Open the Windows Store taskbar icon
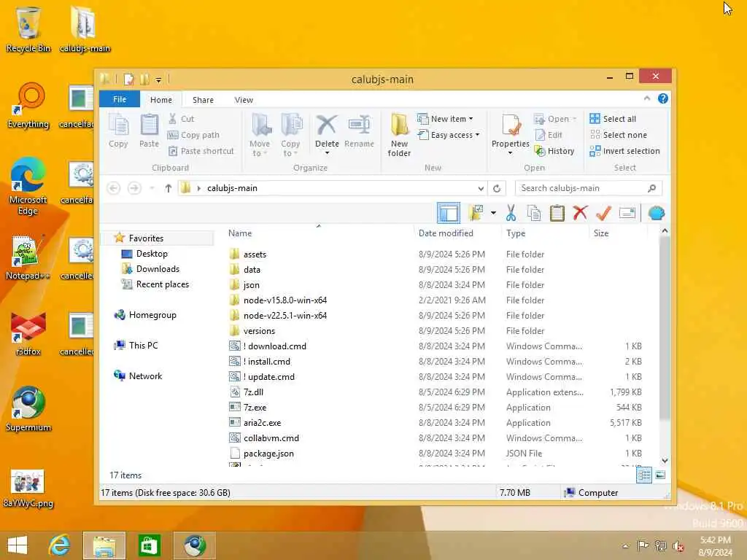 (149, 545)
